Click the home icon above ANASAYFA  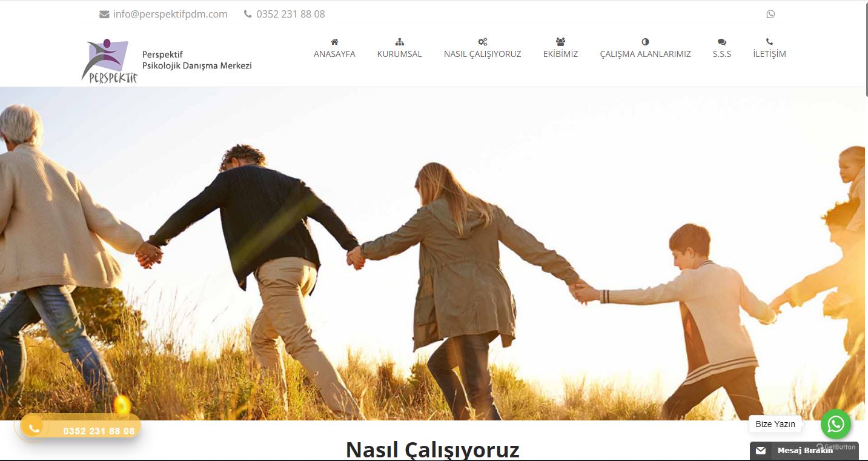click(334, 42)
